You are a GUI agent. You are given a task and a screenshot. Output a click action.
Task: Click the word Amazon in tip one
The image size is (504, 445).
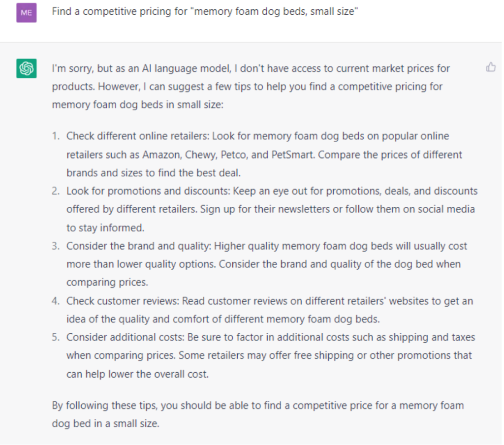tap(162, 155)
